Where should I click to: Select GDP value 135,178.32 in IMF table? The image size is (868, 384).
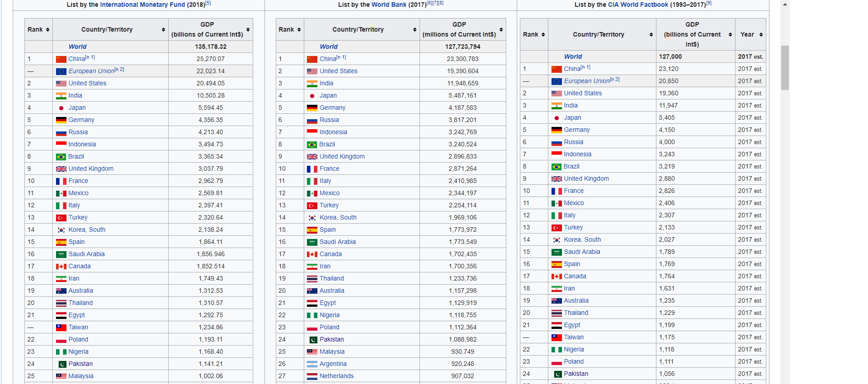pyautogui.click(x=211, y=47)
